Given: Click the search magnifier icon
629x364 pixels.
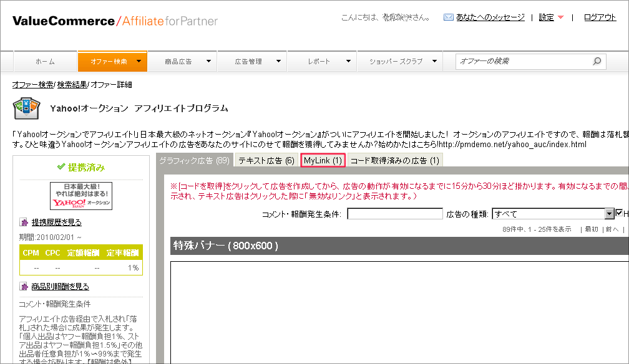Looking at the screenshot, I should pos(597,61).
